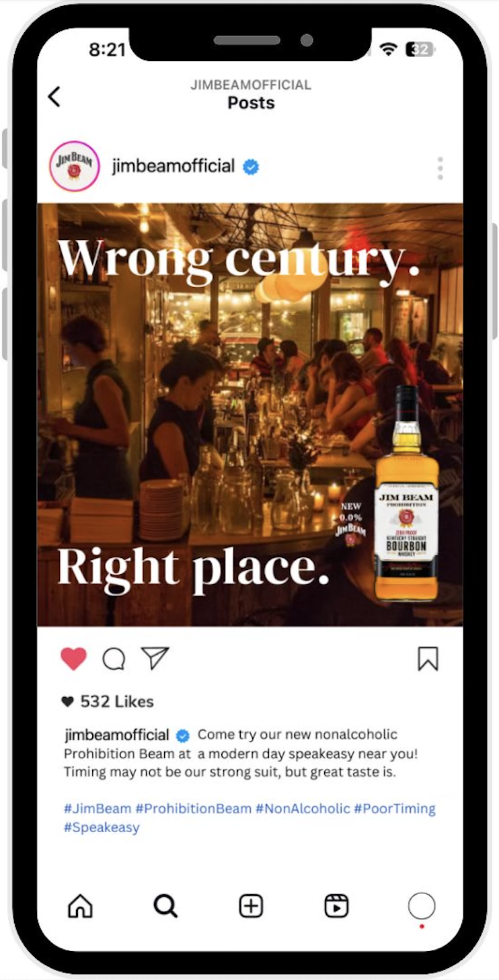The width and height of the screenshot is (499, 980).
Task: Open the #PoorTiming hashtag
Action: (395, 809)
